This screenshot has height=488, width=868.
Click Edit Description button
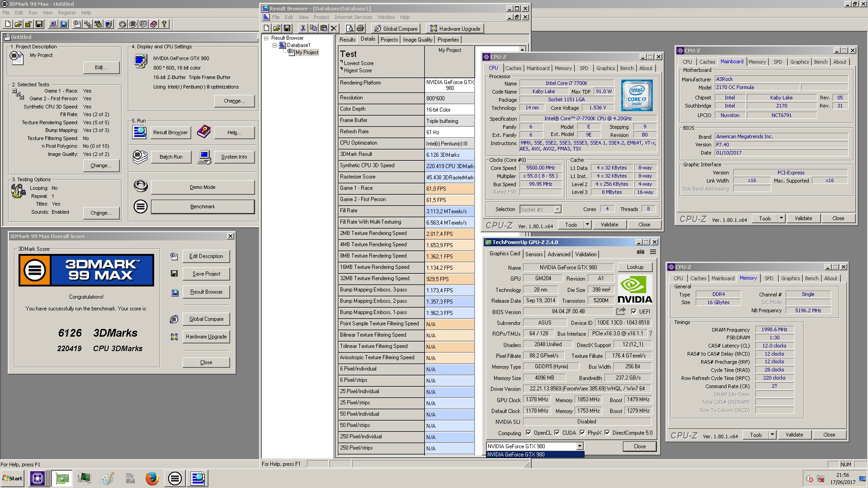point(206,256)
